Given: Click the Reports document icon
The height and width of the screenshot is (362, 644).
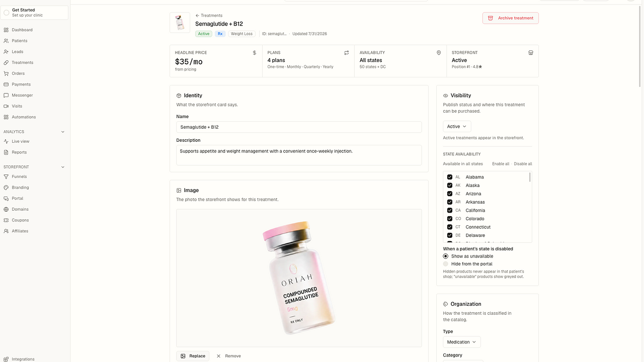Looking at the screenshot, I should pos(6,152).
